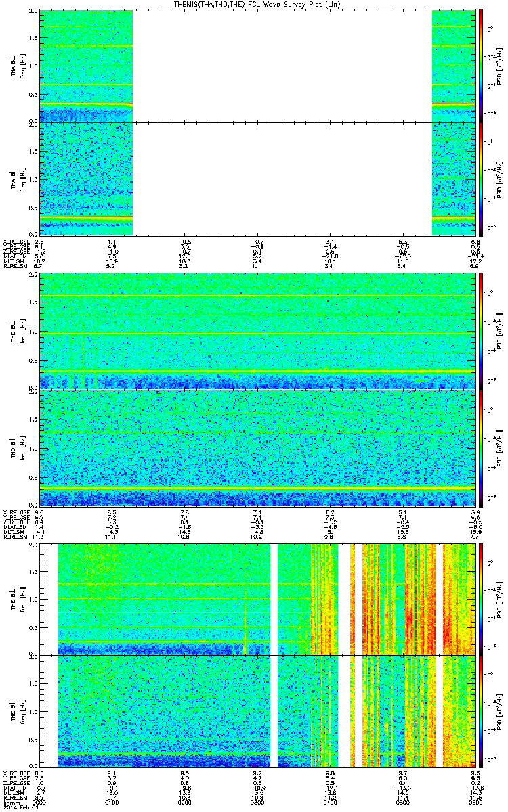Click the 0200 time tick label
This screenshot has width=508, height=812.
[x=184, y=803]
